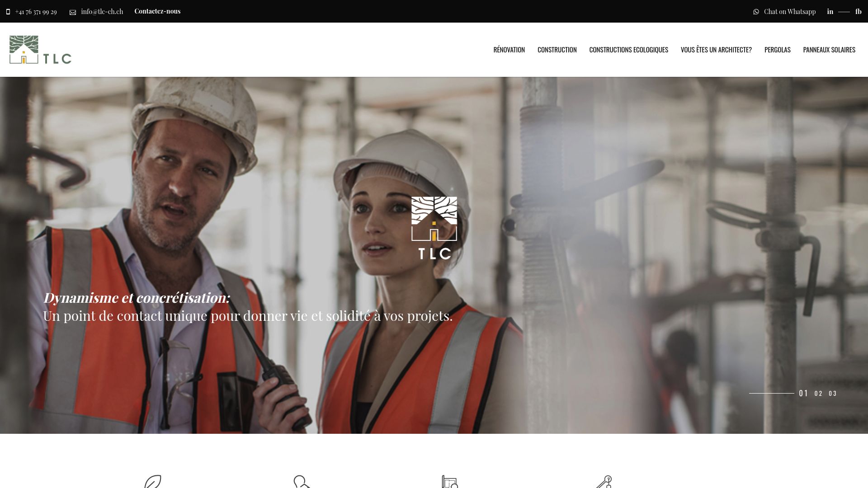This screenshot has width=868, height=488.
Task: Click the envelope icon next to the email
Action: (x=72, y=12)
